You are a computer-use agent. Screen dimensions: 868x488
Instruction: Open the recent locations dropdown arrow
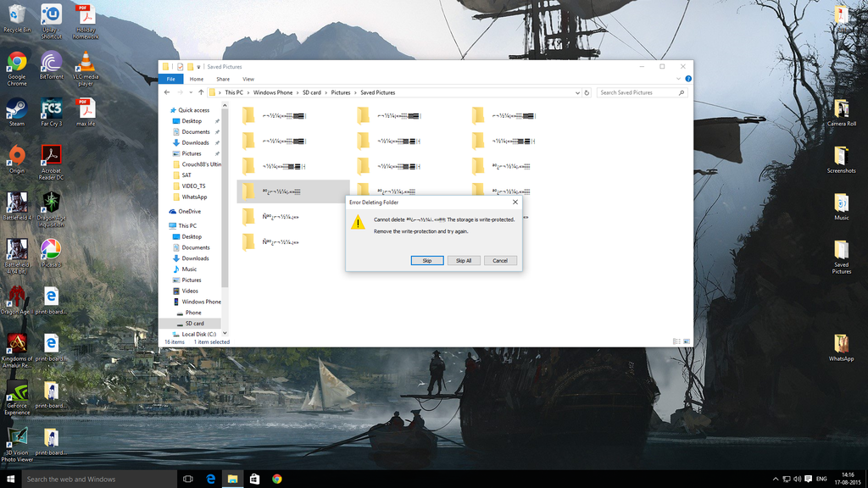point(191,93)
